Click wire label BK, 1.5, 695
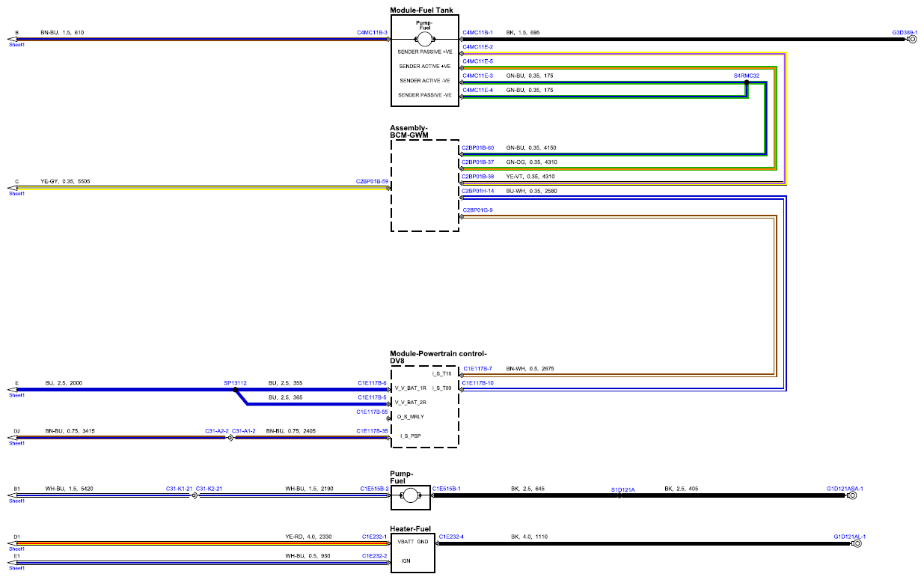The image size is (924, 580). [523, 33]
